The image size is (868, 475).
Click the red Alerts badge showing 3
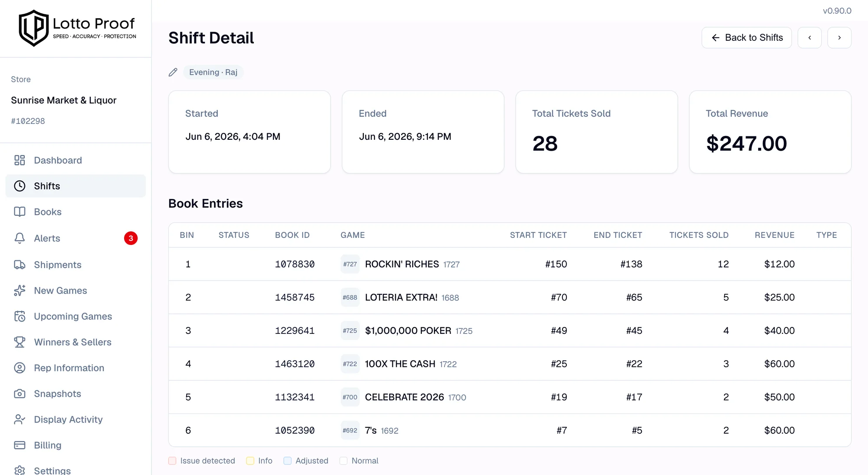coord(131,238)
